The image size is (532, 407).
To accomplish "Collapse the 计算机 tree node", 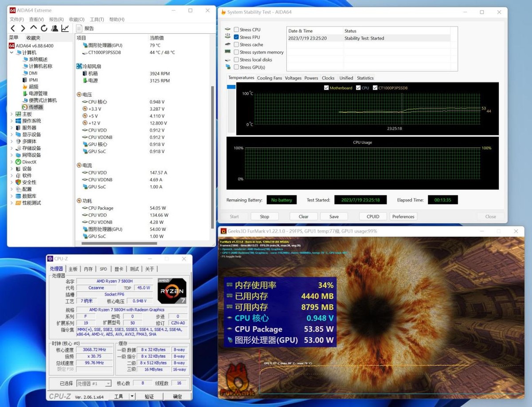I will pyautogui.click(x=12, y=52).
